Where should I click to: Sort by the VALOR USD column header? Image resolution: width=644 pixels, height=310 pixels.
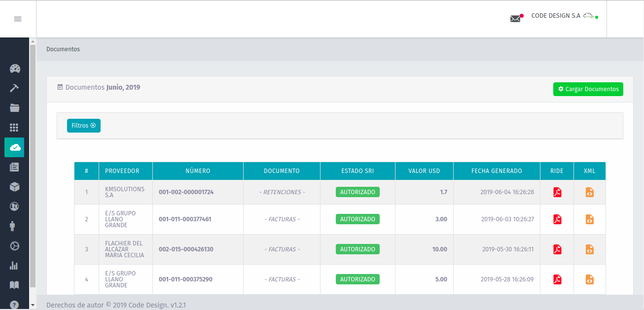(424, 171)
